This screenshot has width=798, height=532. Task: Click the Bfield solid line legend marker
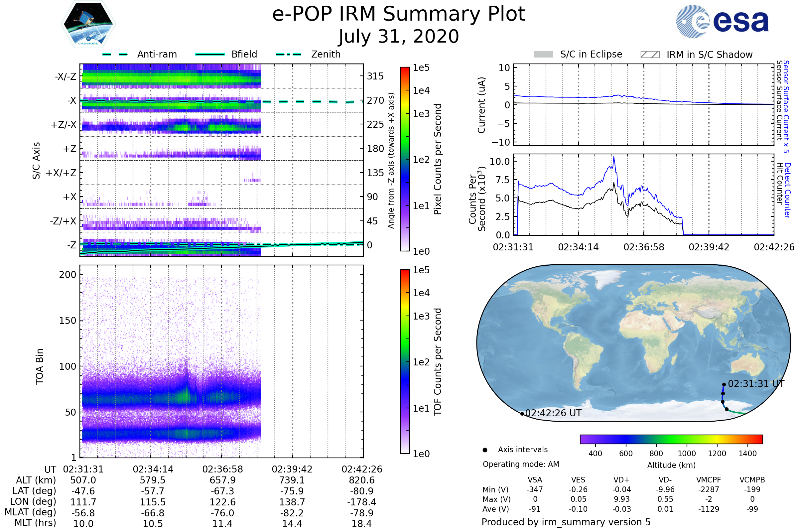[210, 54]
